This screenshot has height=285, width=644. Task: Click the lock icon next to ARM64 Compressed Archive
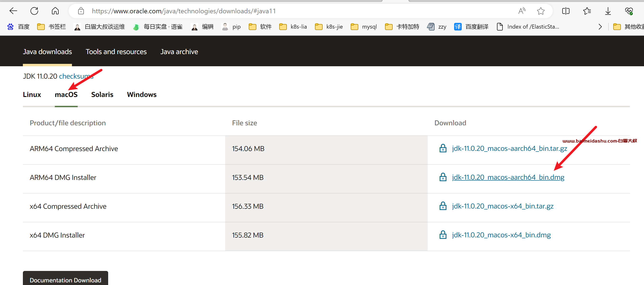point(443,148)
